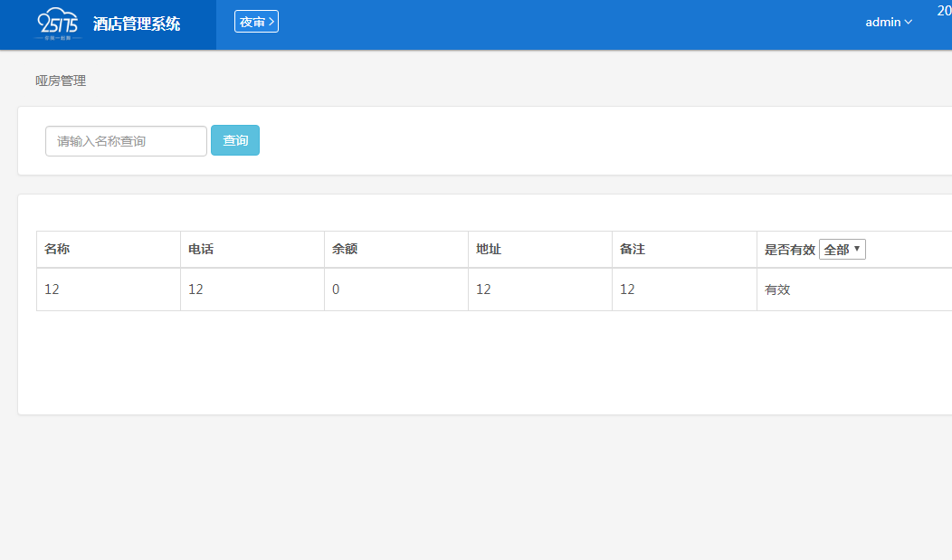Click the 名称 column header

(57, 250)
